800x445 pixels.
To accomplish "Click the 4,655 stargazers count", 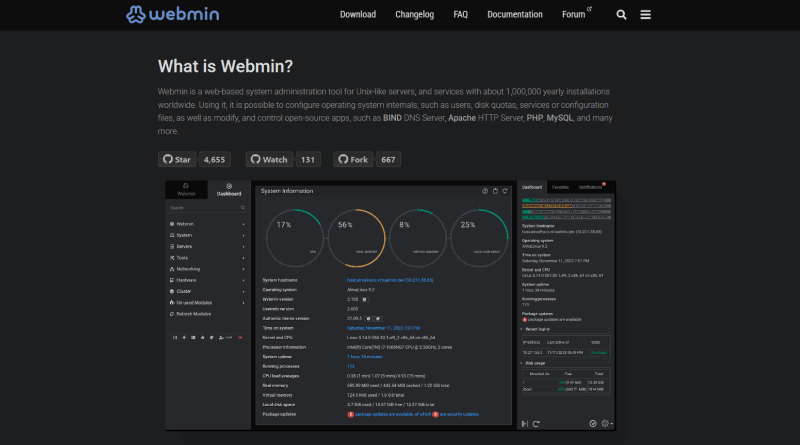I will click(x=214, y=159).
